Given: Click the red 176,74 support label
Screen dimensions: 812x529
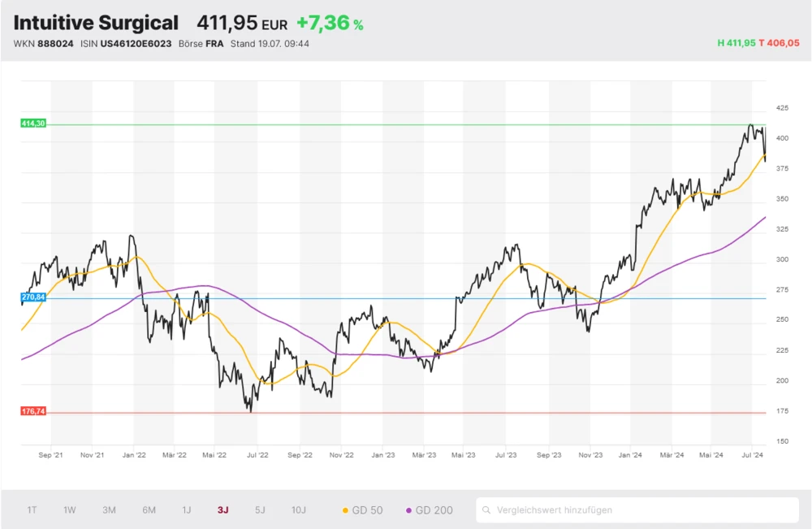Looking at the screenshot, I should click(x=32, y=410).
